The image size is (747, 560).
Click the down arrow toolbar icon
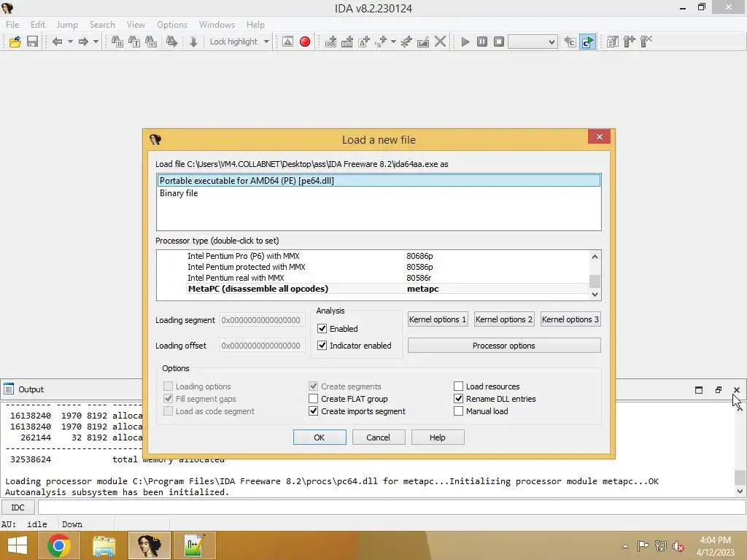pos(193,42)
